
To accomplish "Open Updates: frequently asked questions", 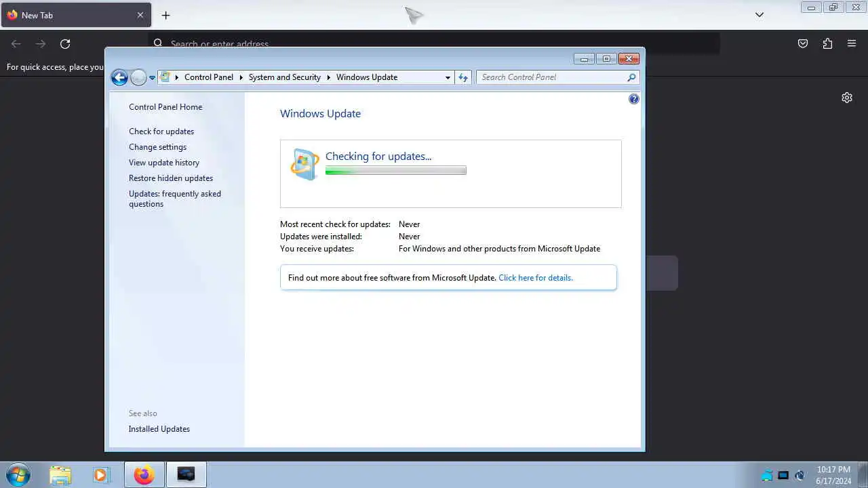I will [x=175, y=199].
